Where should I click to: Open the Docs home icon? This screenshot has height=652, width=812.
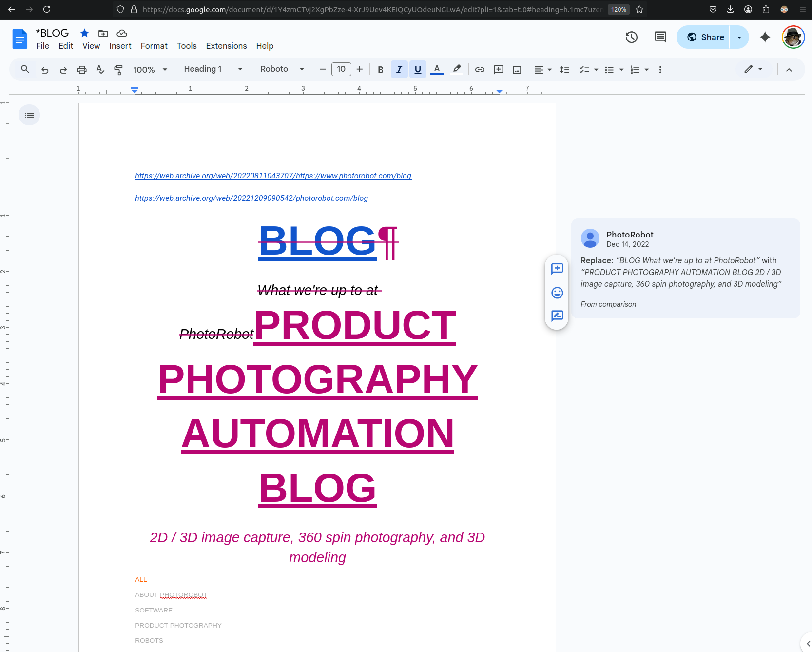point(20,39)
